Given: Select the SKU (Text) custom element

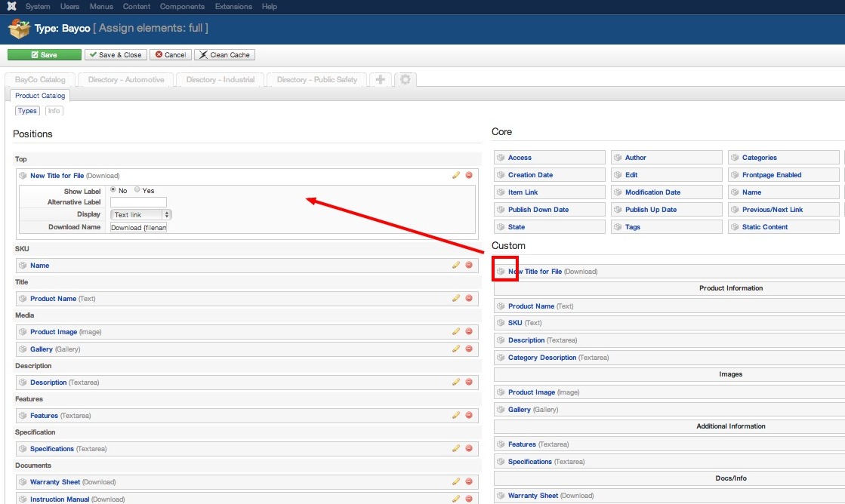Looking at the screenshot, I should [669, 322].
